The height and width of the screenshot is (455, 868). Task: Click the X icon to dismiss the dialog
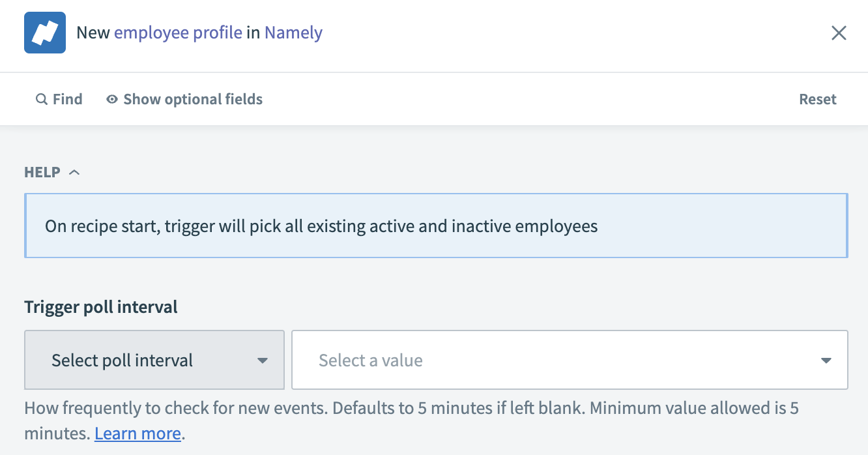(x=839, y=33)
